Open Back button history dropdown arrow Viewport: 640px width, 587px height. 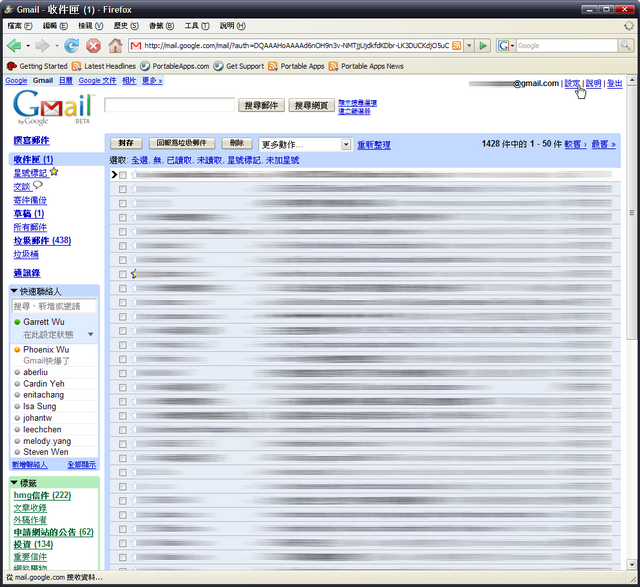28,46
